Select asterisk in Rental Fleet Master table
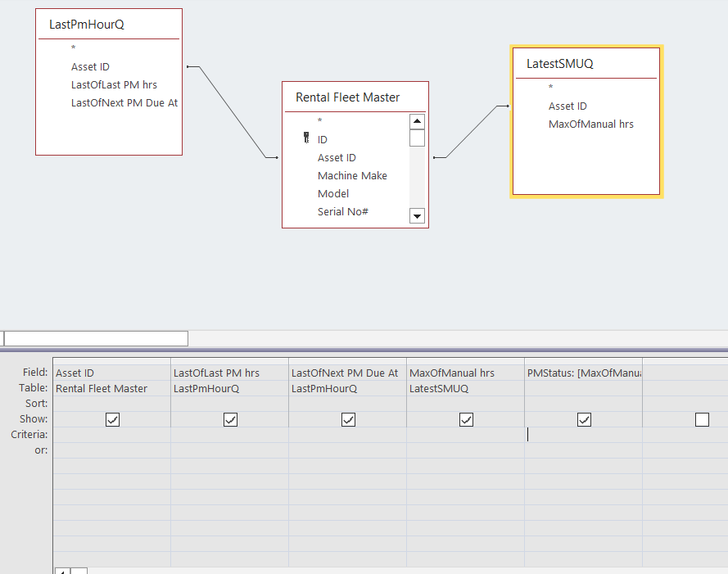The image size is (728, 574). point(319,120)
